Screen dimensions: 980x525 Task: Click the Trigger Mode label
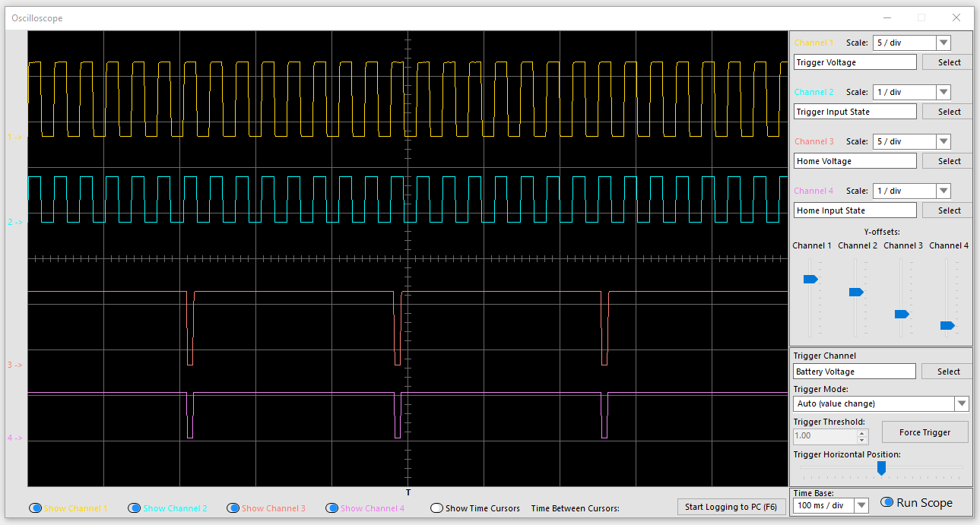820,390
